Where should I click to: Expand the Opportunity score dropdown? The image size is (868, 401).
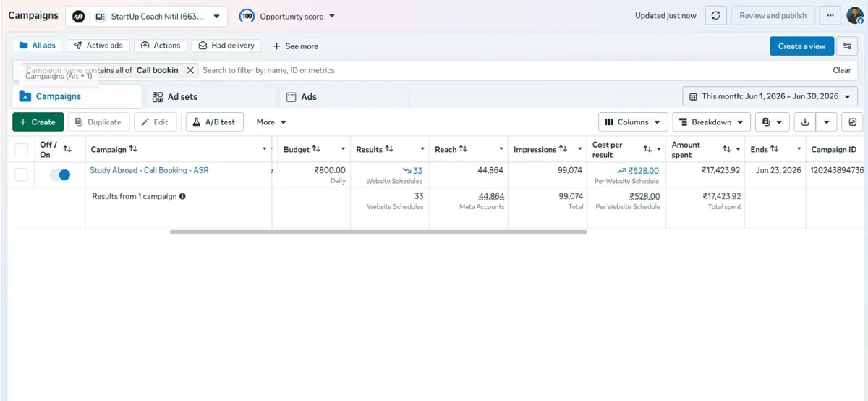332,16
